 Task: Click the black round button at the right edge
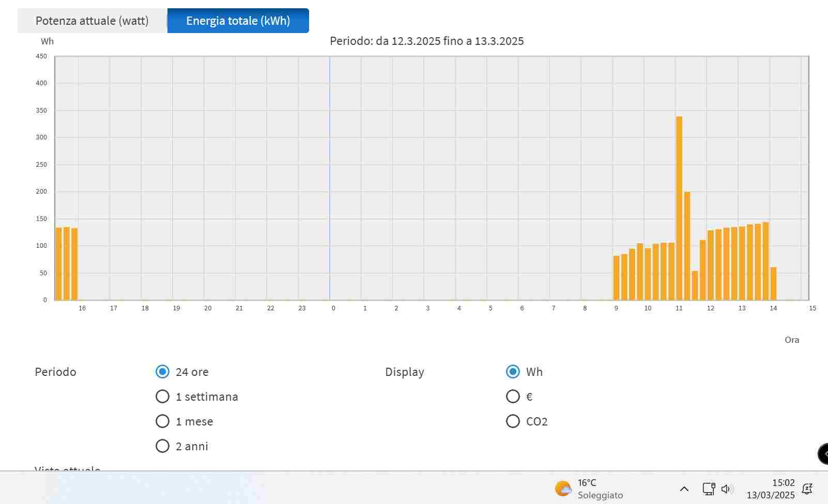click(823, 454)
